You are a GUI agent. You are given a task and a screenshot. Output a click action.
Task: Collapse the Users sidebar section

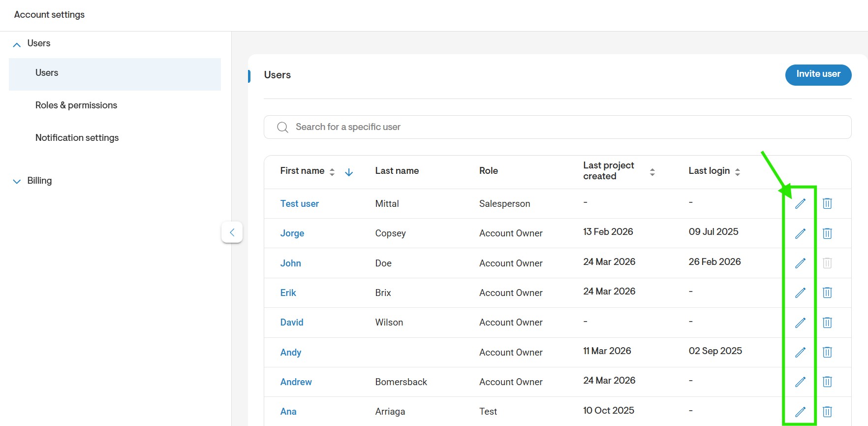click(17, 44)
